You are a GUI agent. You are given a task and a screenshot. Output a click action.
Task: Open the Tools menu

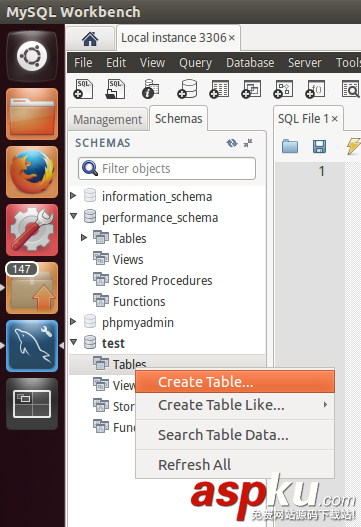click(348, 63)
